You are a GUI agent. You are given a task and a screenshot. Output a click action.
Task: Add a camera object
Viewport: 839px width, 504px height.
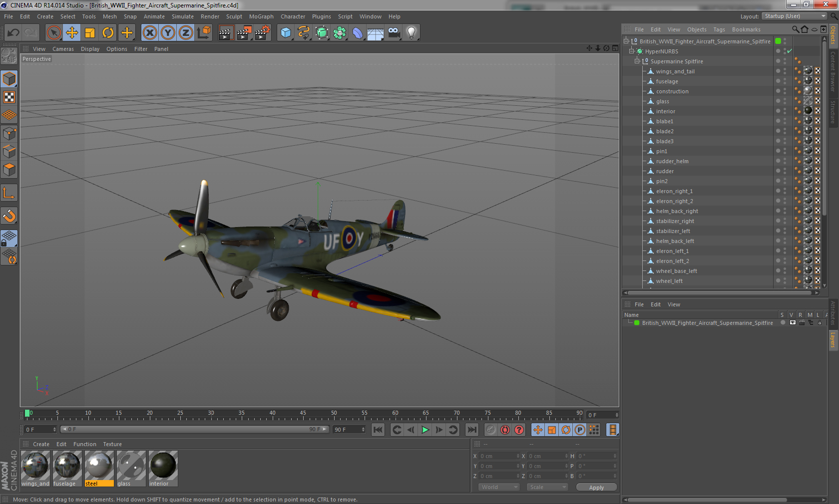(394, 33)
